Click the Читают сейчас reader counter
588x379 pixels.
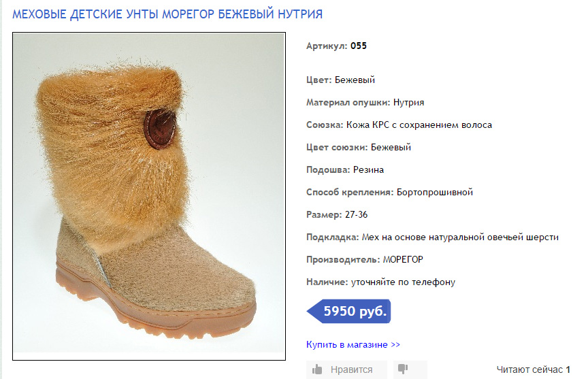pos(533,369)
